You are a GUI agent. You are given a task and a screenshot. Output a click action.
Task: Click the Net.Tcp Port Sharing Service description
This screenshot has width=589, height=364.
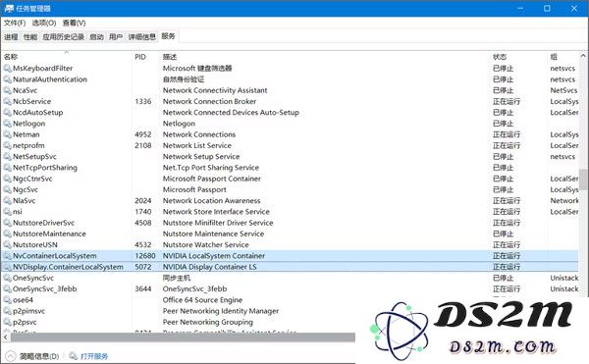(x=211, y=168)
